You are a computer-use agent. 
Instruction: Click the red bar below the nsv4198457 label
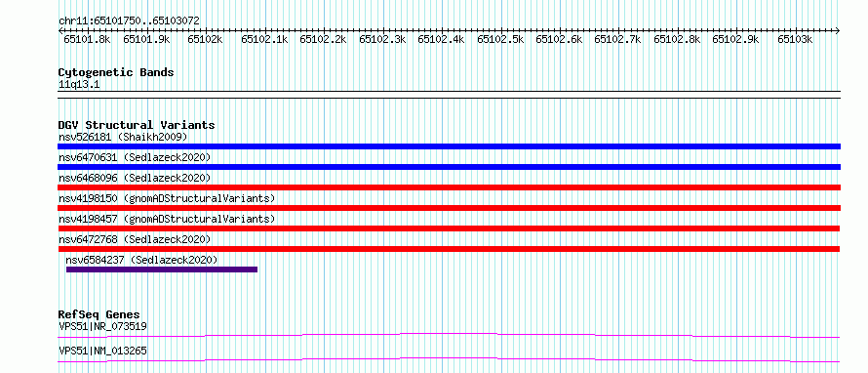pyautogui.click(x=449, y=228)
